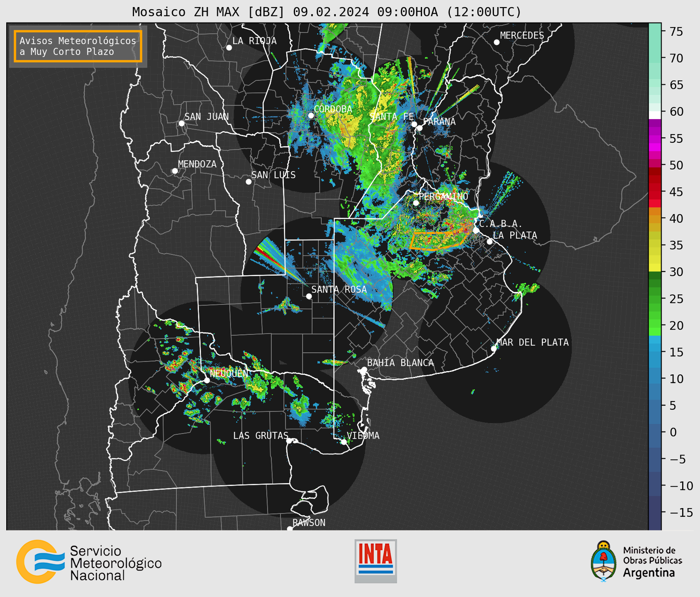Click the MAR DEL PLATA city label
Viewport: 700px width, 597px height.
[533, 342]
